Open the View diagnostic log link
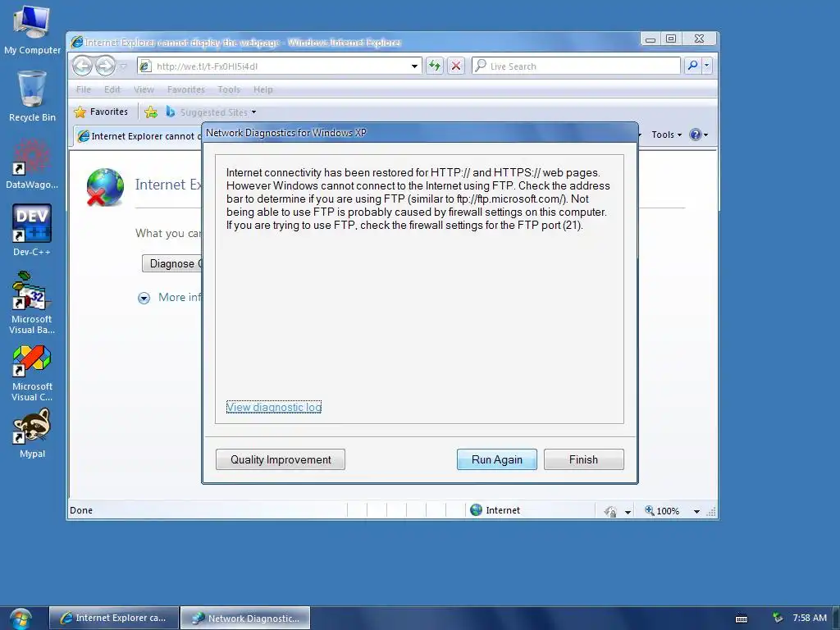 pyautogui.click(x=274, y=407)
